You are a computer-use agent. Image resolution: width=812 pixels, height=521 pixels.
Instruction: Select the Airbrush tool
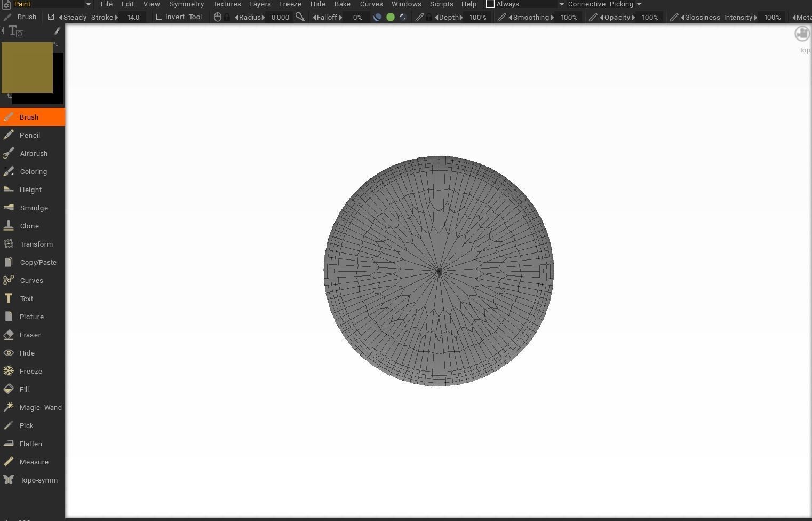(x=33, y=153)
